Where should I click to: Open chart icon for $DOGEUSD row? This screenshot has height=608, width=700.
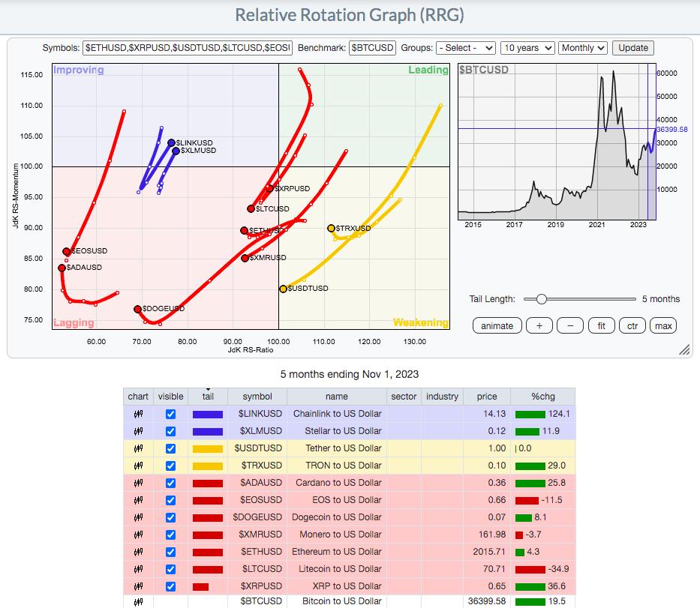coord(138,517)
